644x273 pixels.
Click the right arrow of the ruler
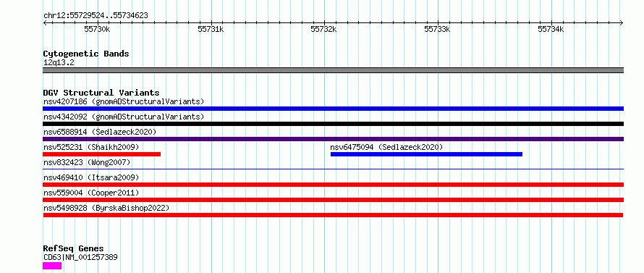[622, 23]
